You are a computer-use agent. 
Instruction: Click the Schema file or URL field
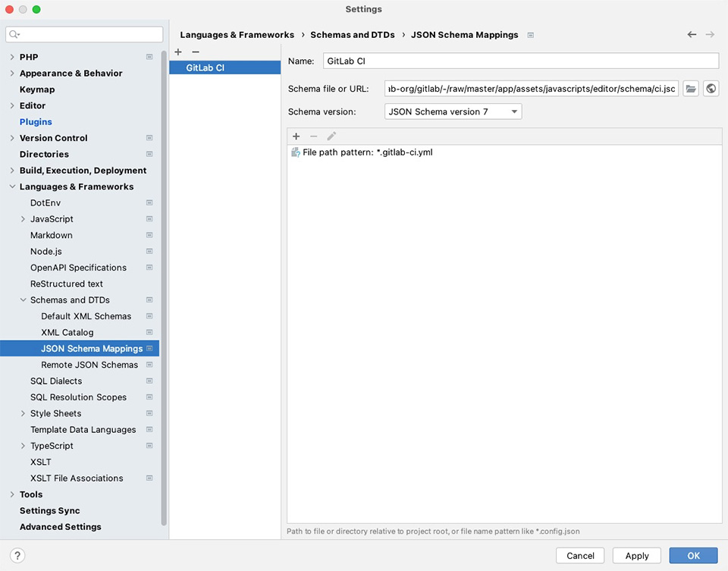[x=532, y=88]
